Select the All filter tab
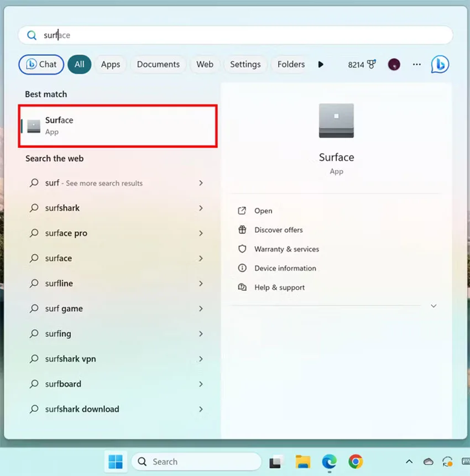This screenshot has width=470, height=476. pos(79,64)
